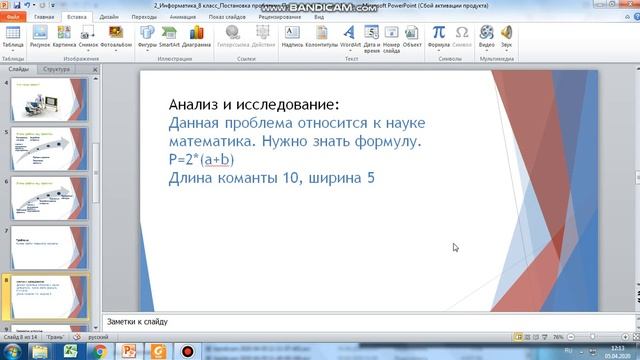The image size is (640, 360).
Task: Click the 76% zoom level button
Action: pos(558,337)
